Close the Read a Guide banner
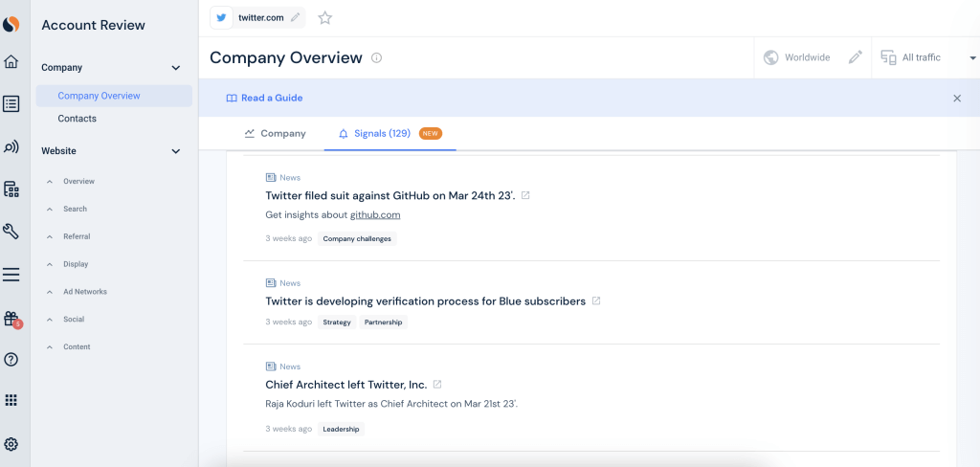Image resolution: width=980 pixels, height=467 pixels. point(957,99)
